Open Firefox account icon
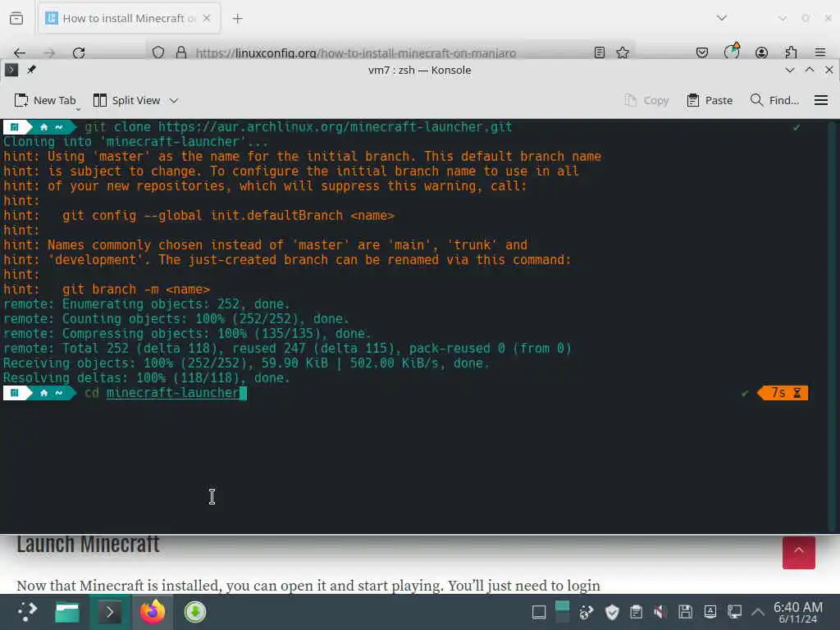 (761, 52)
